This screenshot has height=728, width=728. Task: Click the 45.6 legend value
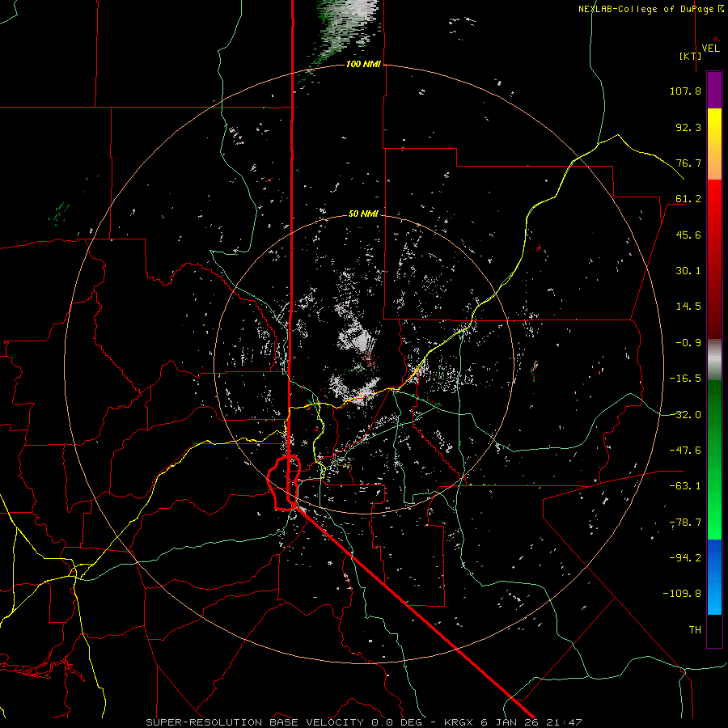(x=688, y=235)
